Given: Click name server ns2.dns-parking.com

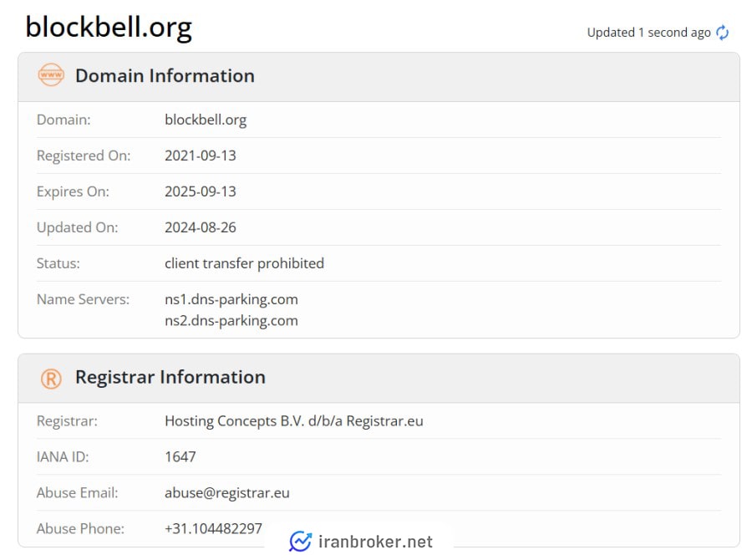Looking at the screenshot, I should pos(231,321).
